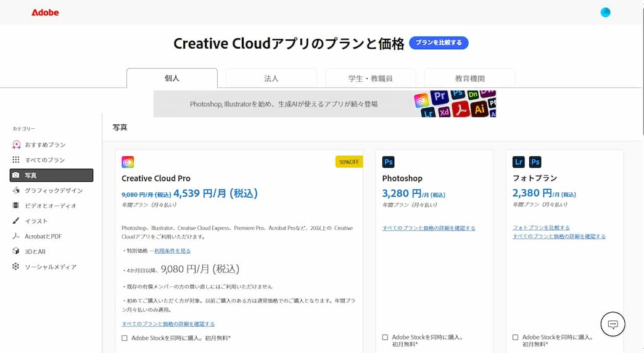Click the 50%OFF badge
This screenshot has width=644, height=353.
tap(349, 162)
